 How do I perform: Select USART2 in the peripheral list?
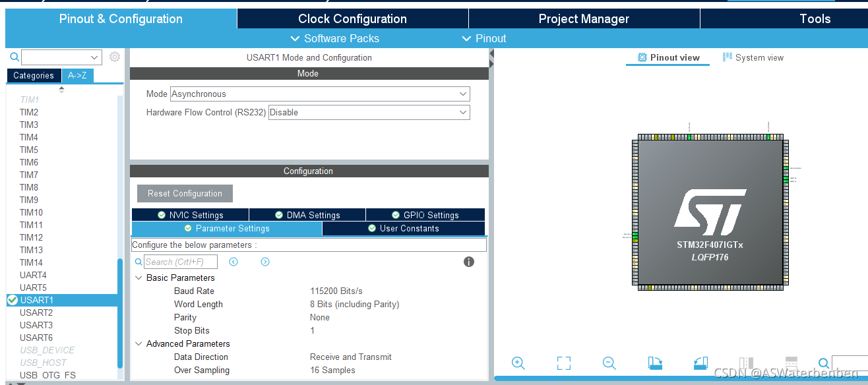36,312
